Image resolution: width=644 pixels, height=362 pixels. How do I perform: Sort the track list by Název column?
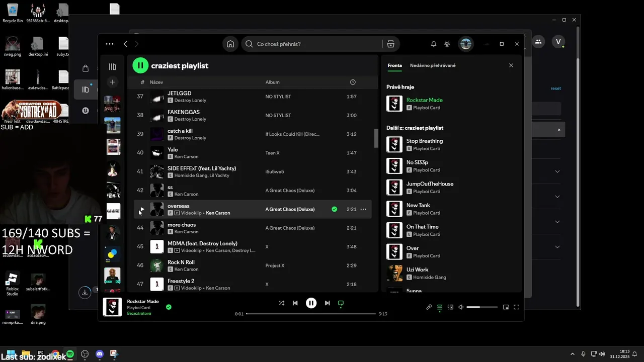(156, 82)
